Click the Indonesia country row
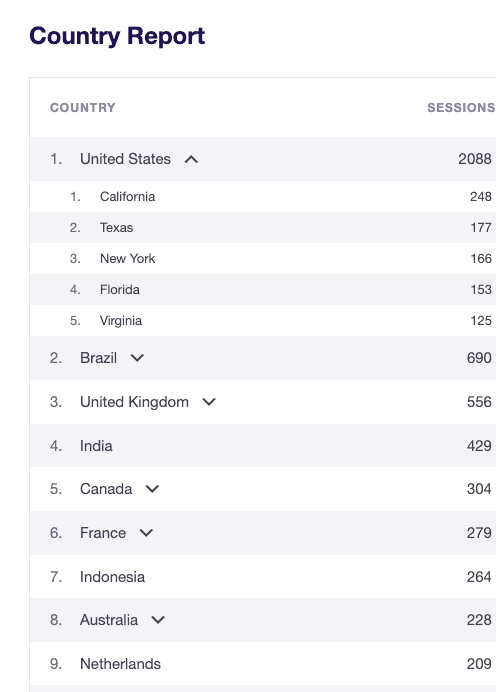This screenshot has width=496, height=692. (263, 577)
